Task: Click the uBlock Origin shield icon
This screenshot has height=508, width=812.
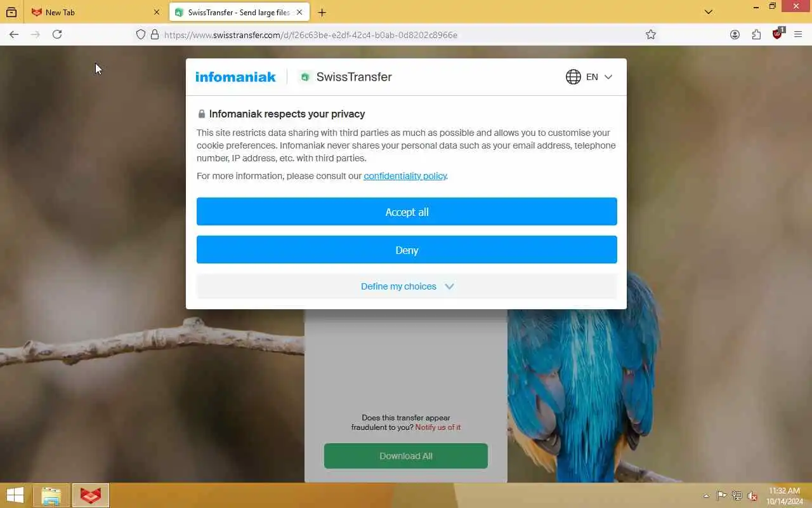Action: pos(778,34)
